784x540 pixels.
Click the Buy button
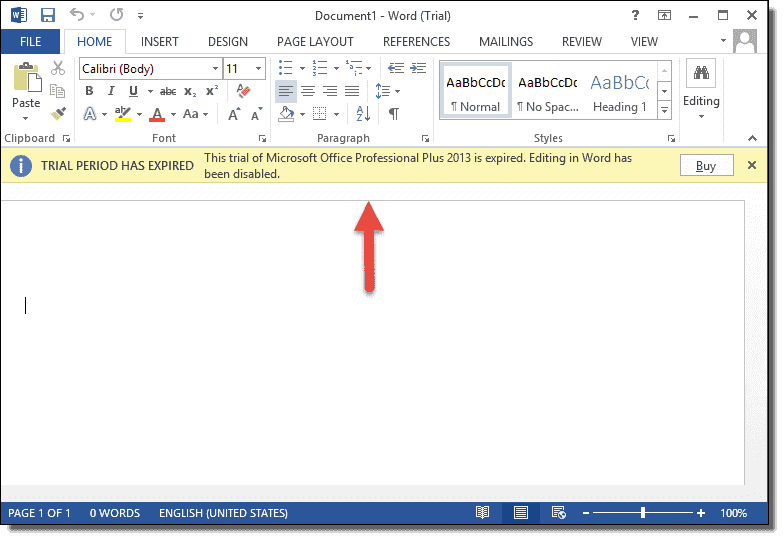click(706, 166)
